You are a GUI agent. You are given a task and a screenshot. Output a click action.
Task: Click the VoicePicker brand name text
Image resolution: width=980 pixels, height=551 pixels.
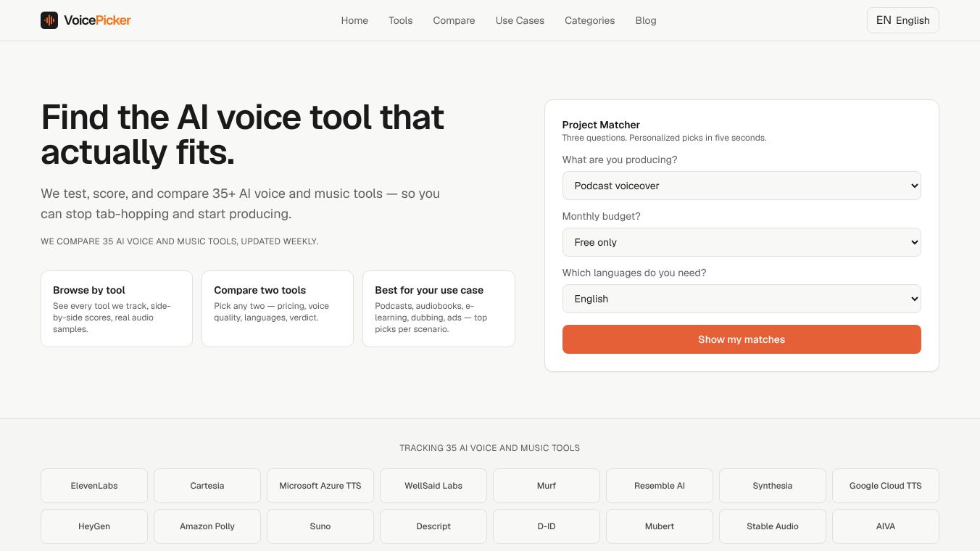click(97, 20)
